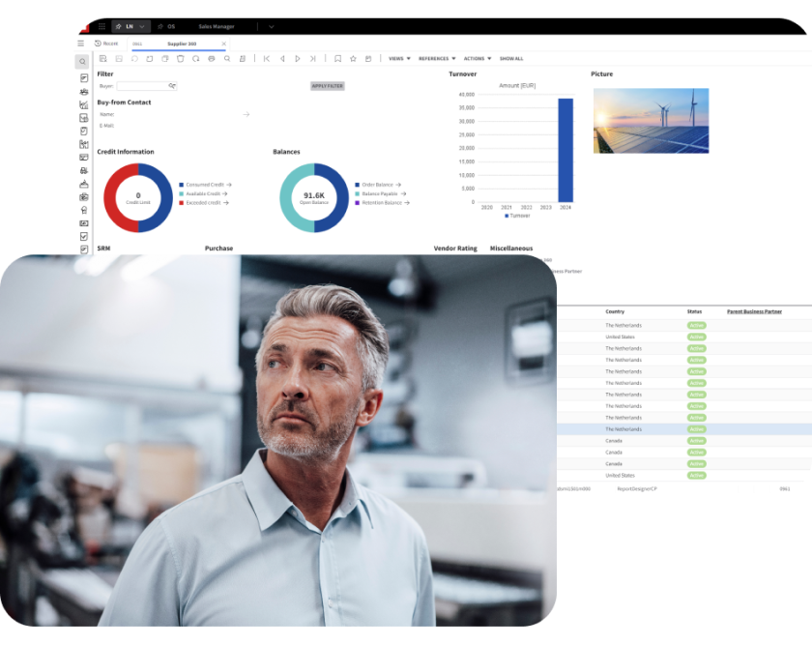Toggle the Turnover series checkbox under the chart
Screen dimensions: 812x645
pos(507,215)
